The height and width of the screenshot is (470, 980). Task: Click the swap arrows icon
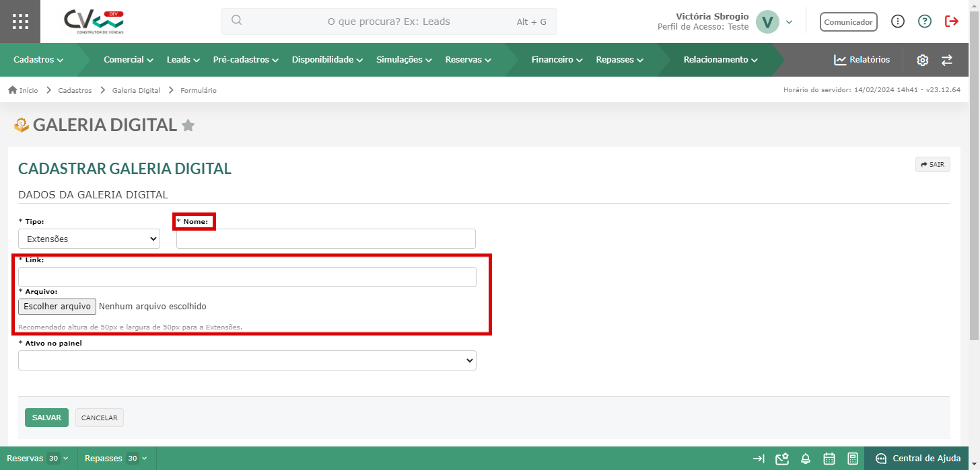947,60
